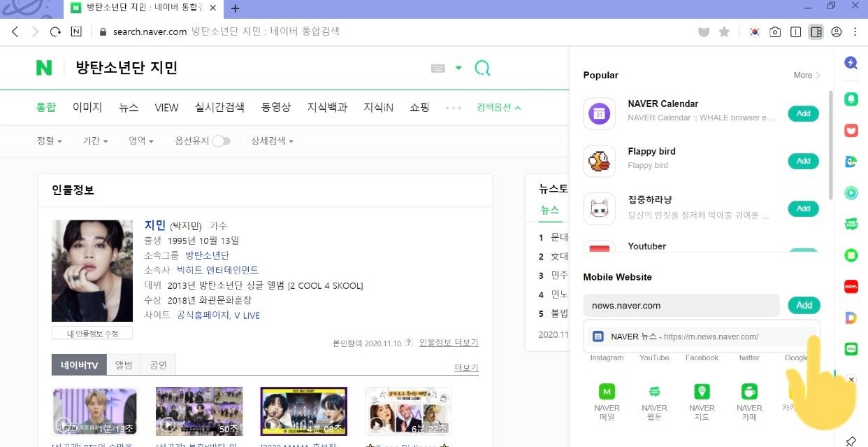
Task: Capture screen with the camera icon
Action: 775,32
